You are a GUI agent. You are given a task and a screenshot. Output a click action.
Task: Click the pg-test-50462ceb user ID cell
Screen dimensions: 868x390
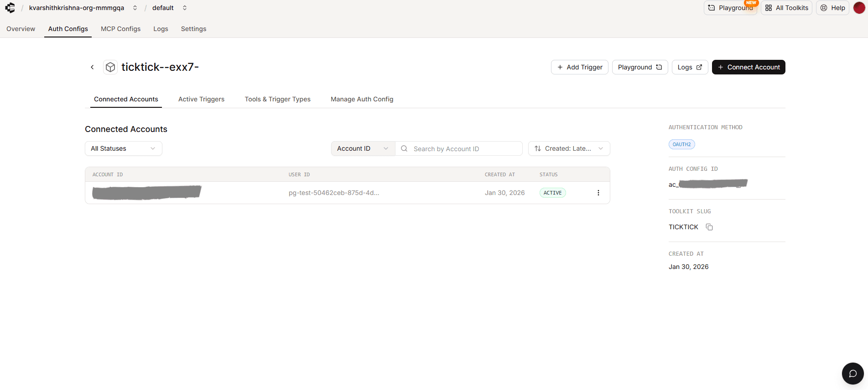coord(334,193)
